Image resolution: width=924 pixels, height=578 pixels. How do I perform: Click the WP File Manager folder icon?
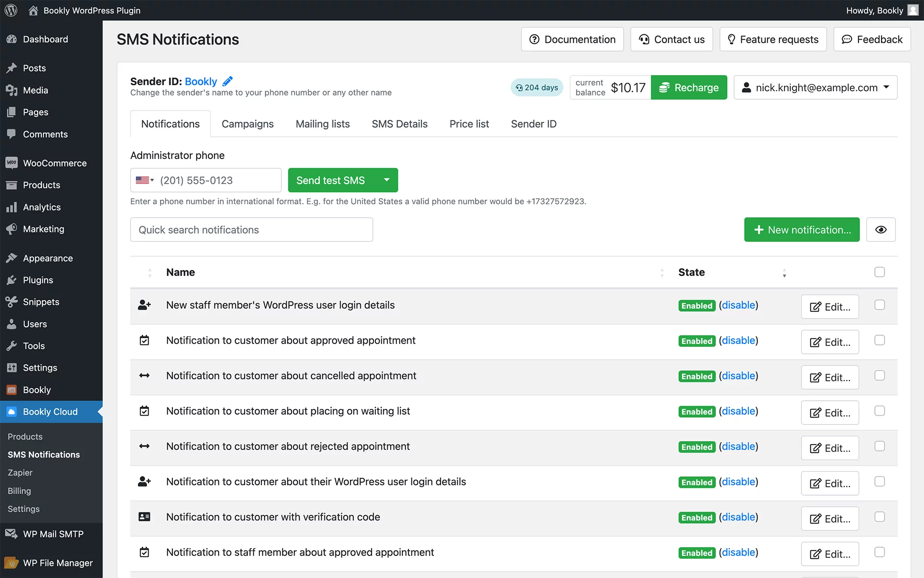(x=12, y=563)
